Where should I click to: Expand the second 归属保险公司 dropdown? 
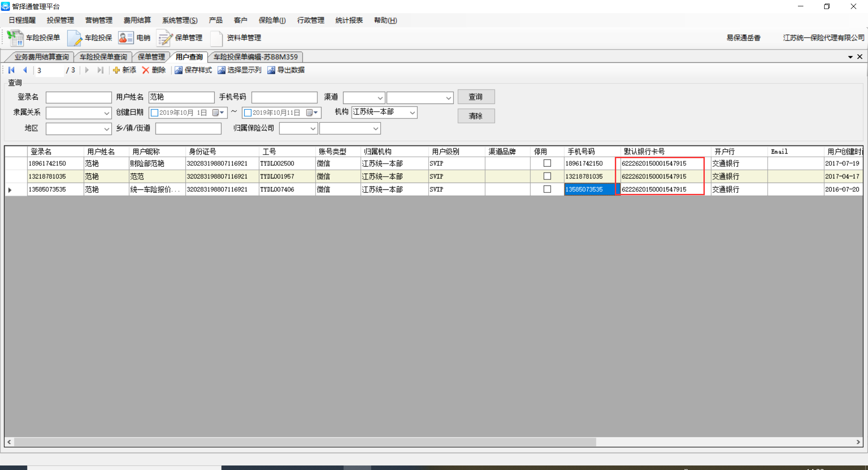376,129
